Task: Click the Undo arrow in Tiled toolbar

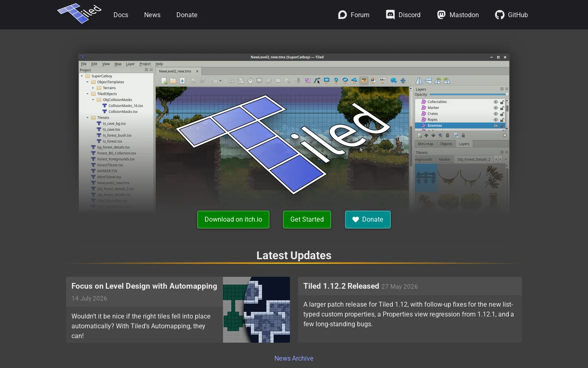Action: pos(194,81)
